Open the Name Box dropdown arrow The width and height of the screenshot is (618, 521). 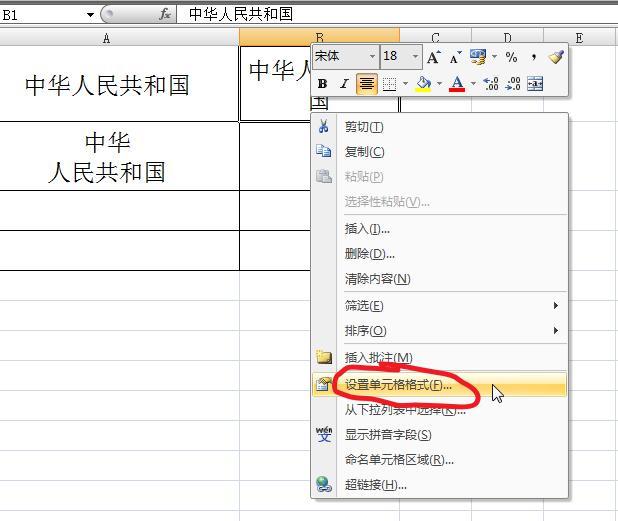coord(90,15)
